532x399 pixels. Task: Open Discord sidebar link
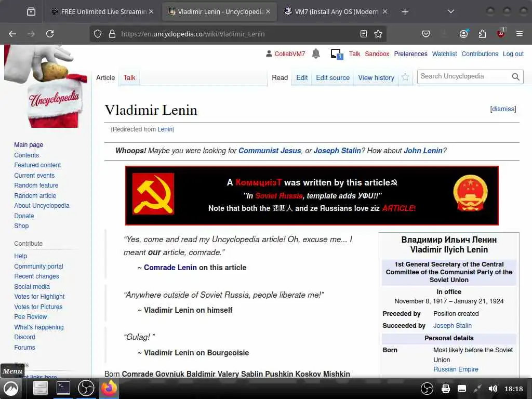[25, 337]
